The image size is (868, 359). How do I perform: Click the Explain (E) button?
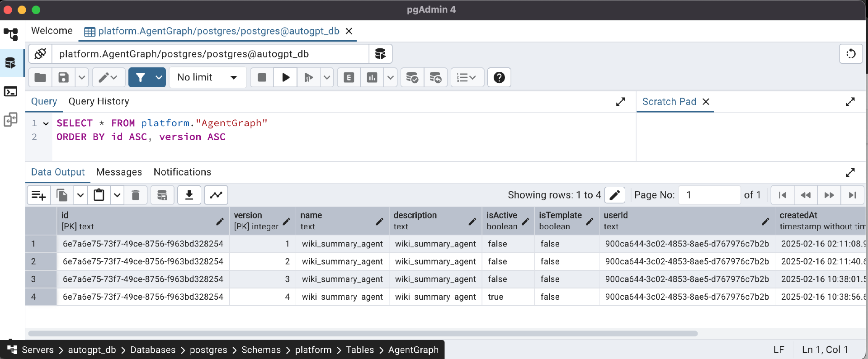(x=349, y=77)
